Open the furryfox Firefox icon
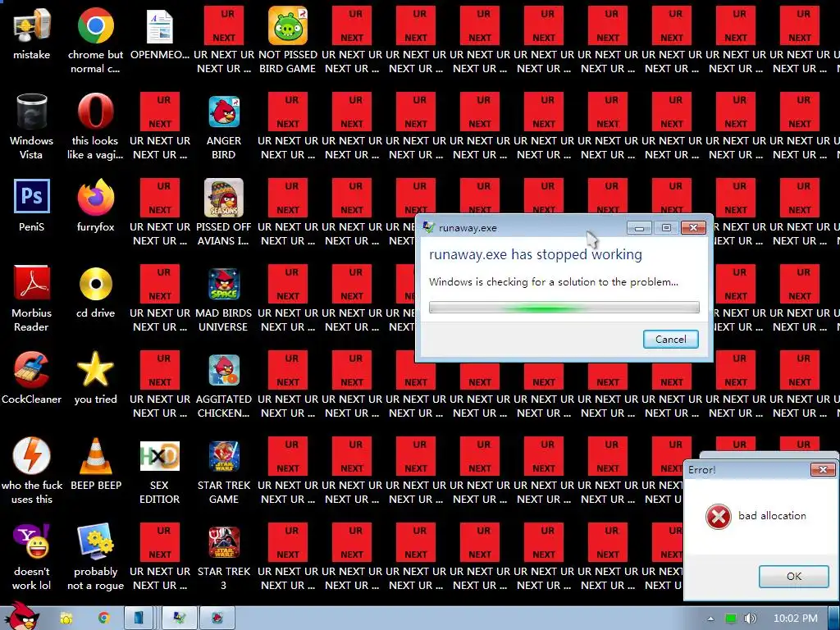Viewport: 840px width, 630px height. [95, 197]
